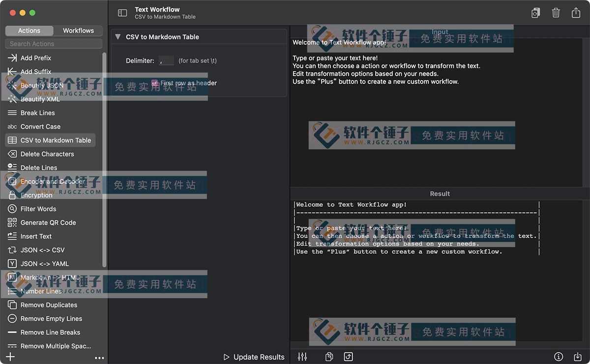Viewport: 590px width, 364px height.
Task: Click the Search Actions field
Action: pyautogui.click(x=54, y=44)
